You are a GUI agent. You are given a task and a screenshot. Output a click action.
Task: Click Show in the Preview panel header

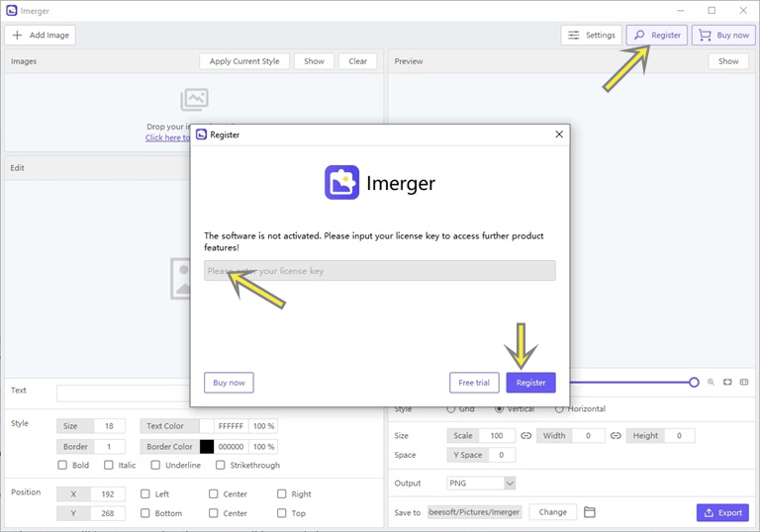click(728, 61)
